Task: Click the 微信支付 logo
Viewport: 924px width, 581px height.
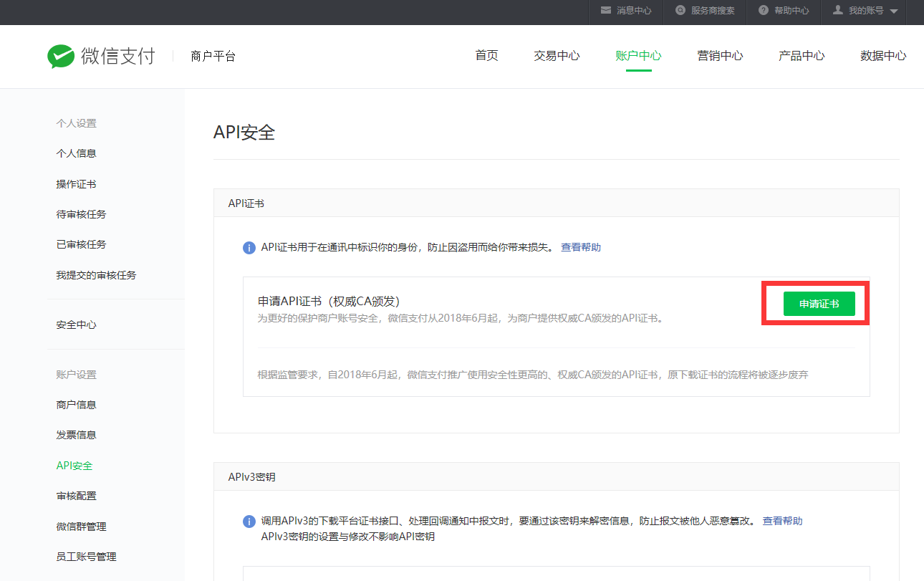Action: pyautogui.click(x=101, y=56)
